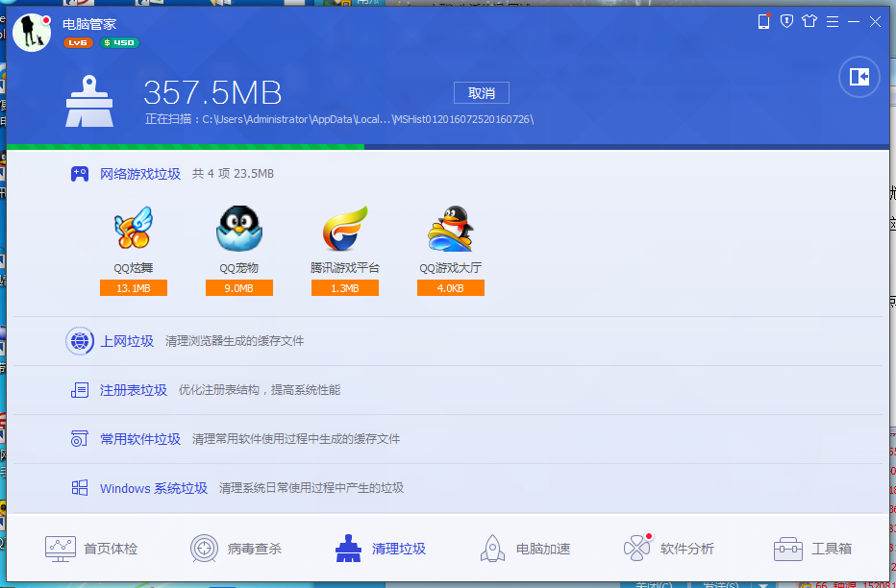Image resolution: width=896 pixels, height=588 pixels.
Task: Click the 共 4 项 23.5MB summary text
Action: coord(234,174)
